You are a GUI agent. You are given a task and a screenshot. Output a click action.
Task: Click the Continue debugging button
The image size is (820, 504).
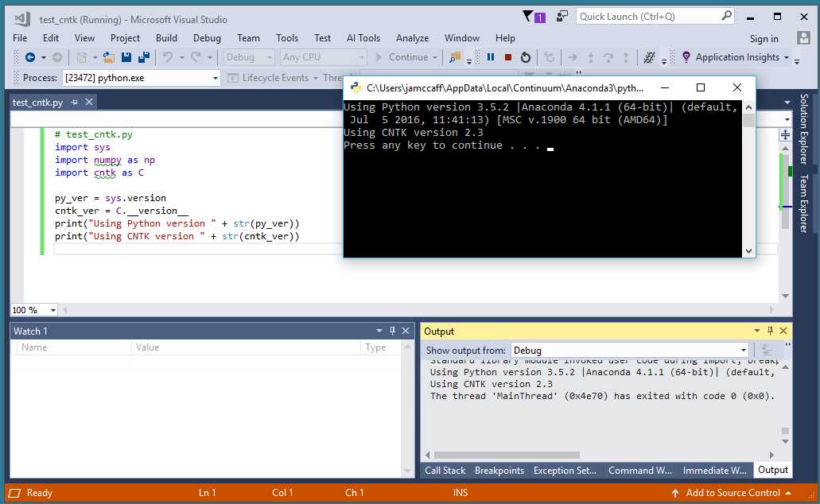[x=406, y=56]
